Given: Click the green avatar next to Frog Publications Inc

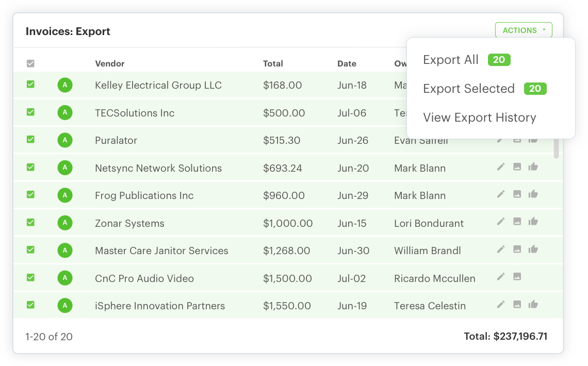Looking at the screenshot, I should coord(65,195).
